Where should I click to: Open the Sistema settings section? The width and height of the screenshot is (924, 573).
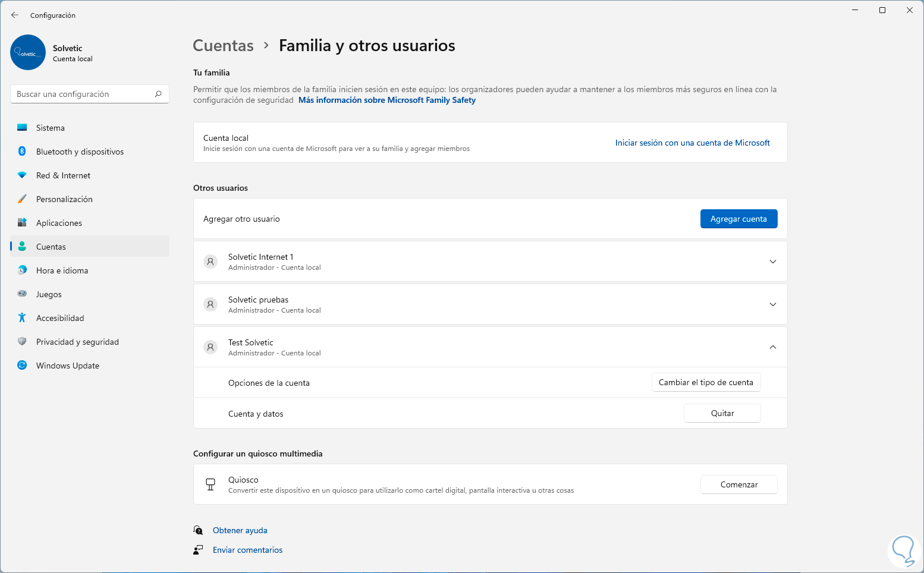pos(51,128)
